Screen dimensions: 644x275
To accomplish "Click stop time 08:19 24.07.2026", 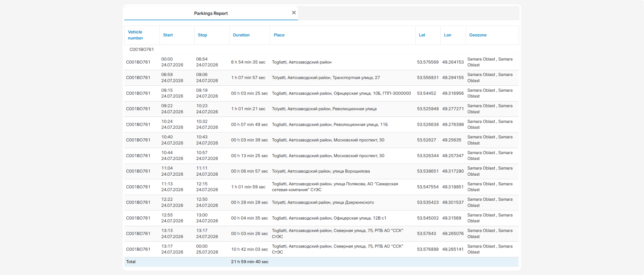I will pyautogui.click(x=207, y=93).
